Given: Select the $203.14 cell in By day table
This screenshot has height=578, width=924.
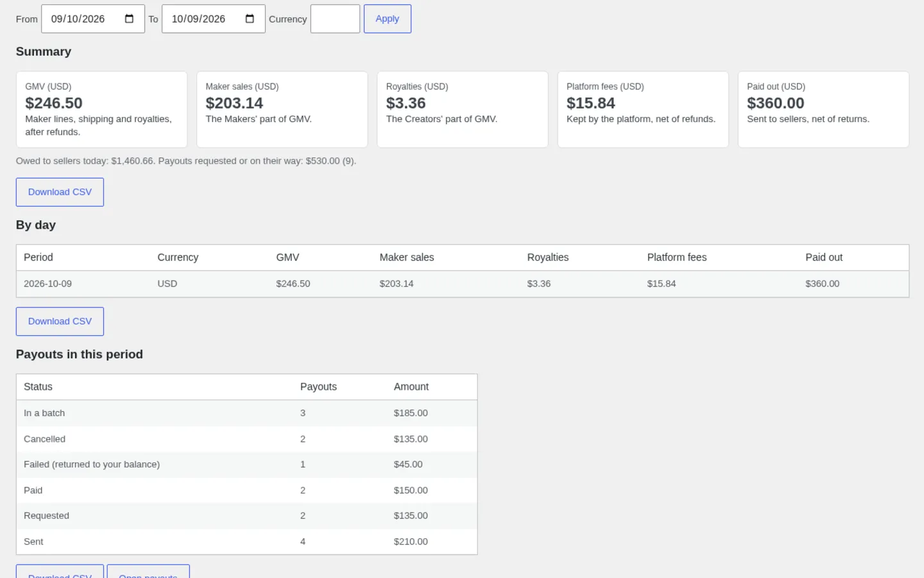Looking at the screenshot, I should [x=397, y=284].
